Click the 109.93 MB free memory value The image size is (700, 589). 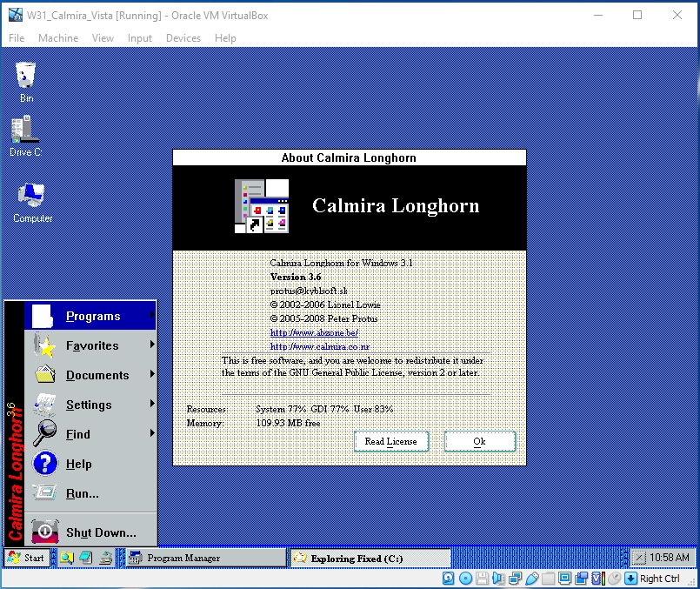point(288,423)
